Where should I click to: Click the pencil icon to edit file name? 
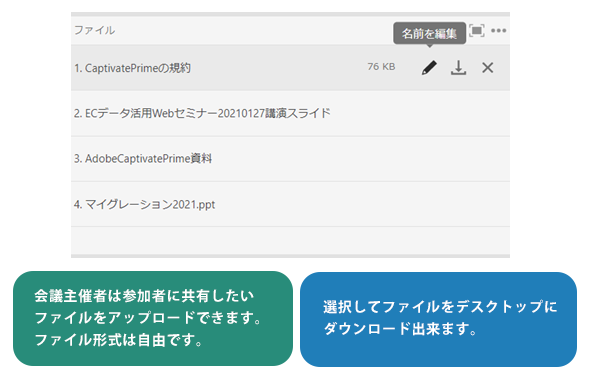click(x=429, y=68)
